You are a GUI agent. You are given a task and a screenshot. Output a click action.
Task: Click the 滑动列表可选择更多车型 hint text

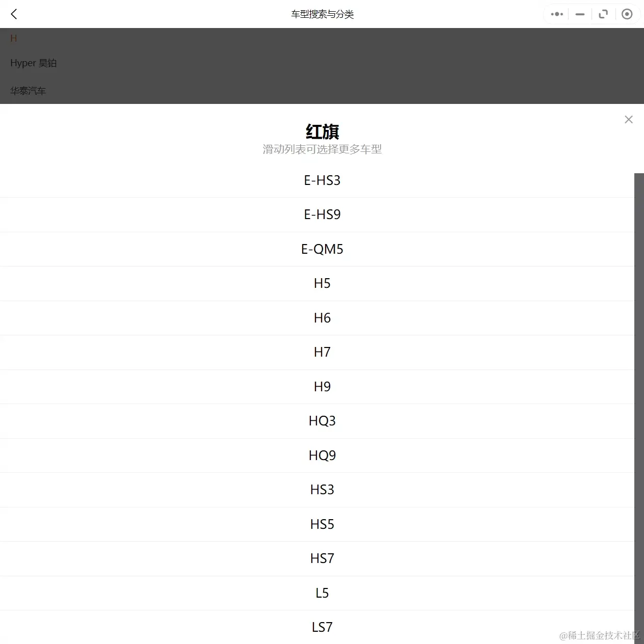point(322,149)
